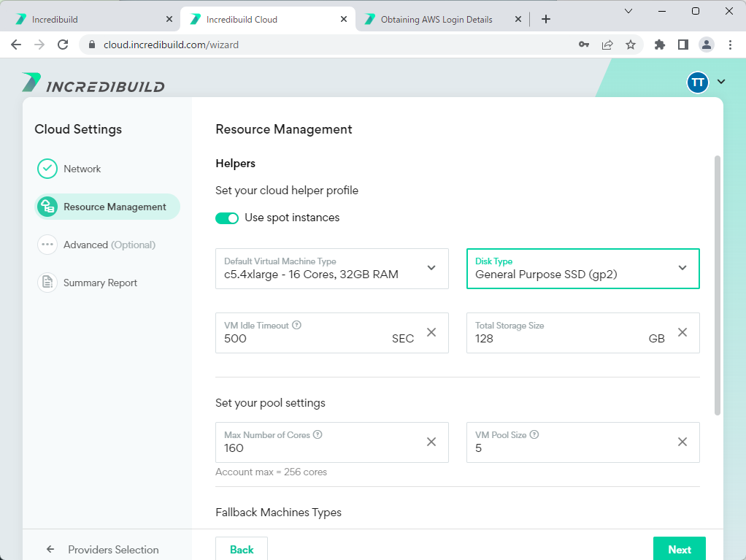The height and width of the screenshot is (560, 746).
Task: Go back to Providers Selection
Action: coord(102,549)
